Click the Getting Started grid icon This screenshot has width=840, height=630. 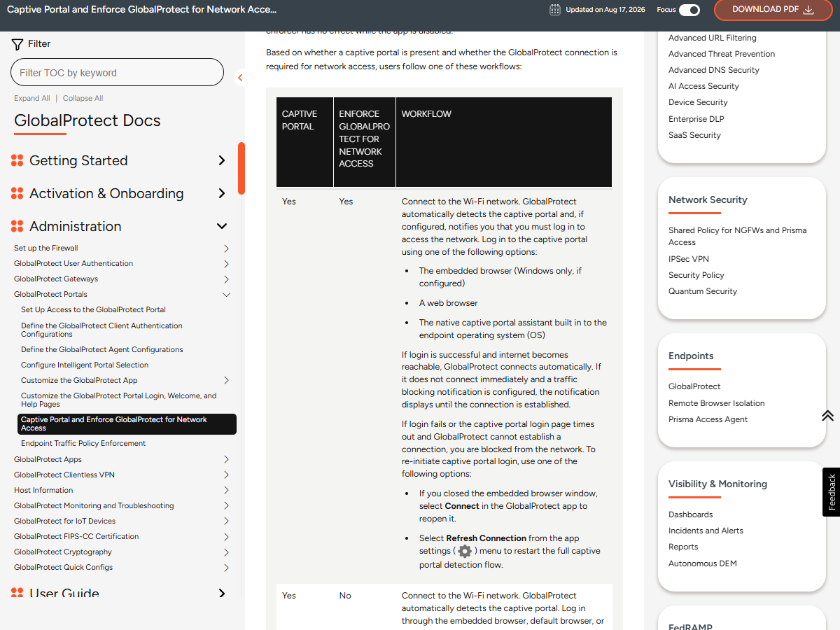17,160
